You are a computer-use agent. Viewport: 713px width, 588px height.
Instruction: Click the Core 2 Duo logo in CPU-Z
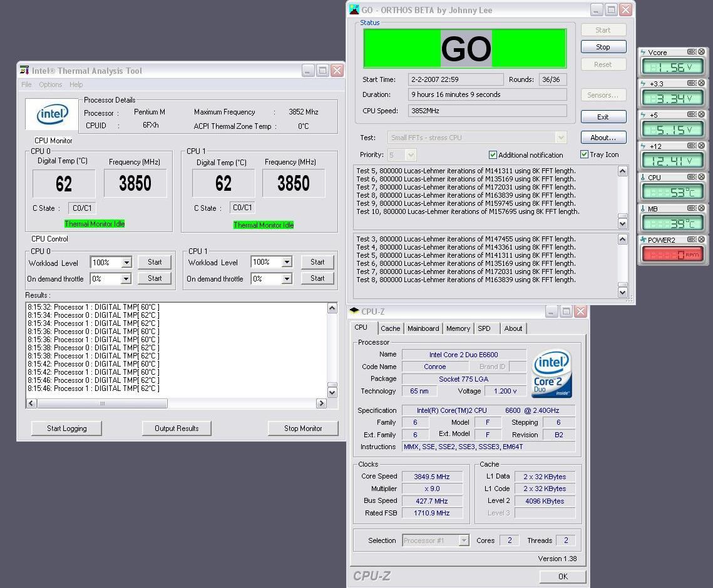click(x=552, y=373)
